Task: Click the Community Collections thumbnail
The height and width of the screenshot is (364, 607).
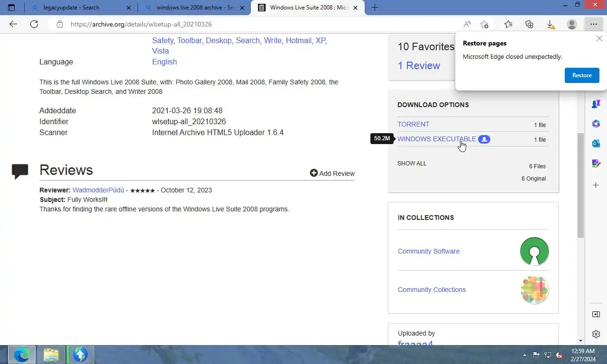Action: coord(534,290)
